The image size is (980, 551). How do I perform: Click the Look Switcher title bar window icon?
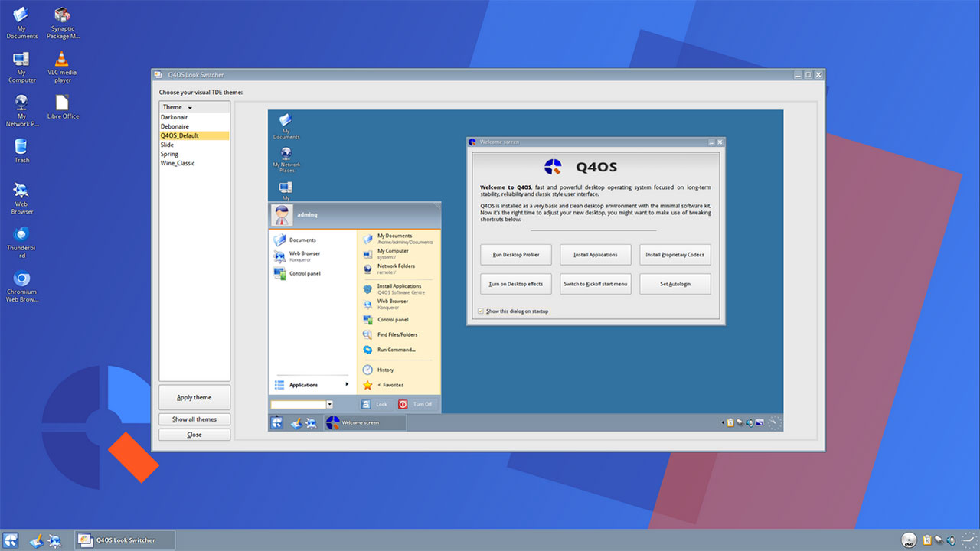[159, 75]
